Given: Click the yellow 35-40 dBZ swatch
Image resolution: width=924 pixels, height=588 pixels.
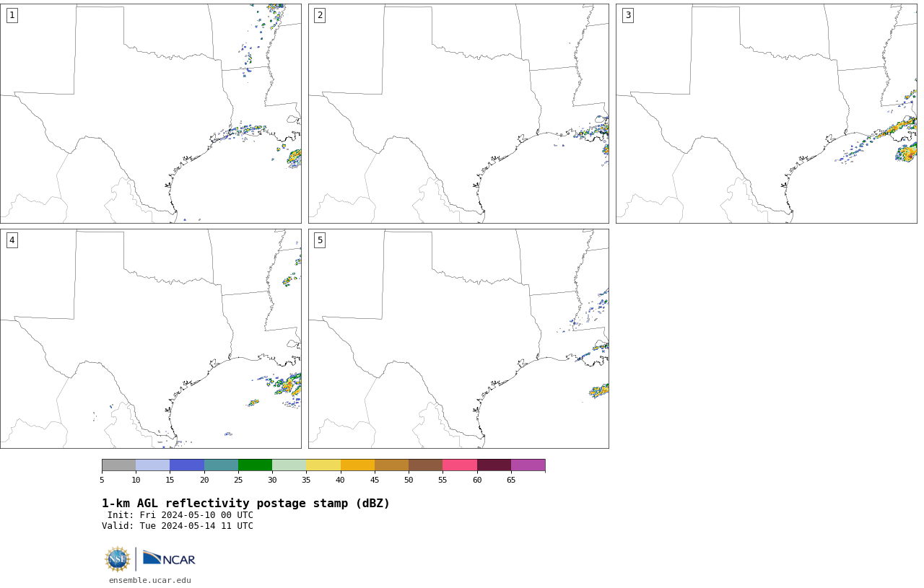Looking at the screenshot, I should pos(323,465).
